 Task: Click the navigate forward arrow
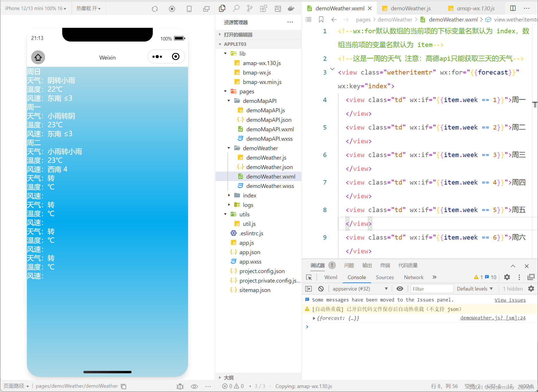[x=346, y=19]
